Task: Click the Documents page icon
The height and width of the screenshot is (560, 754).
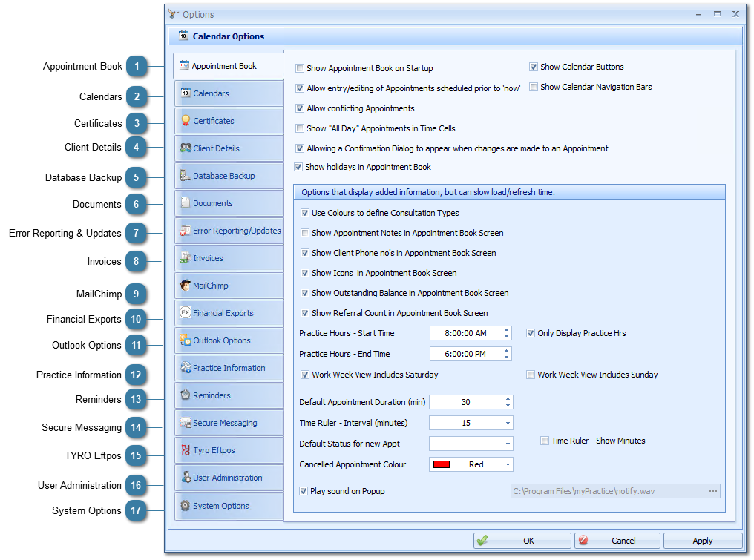Action: pyautogui.click(x=185, y=202)
